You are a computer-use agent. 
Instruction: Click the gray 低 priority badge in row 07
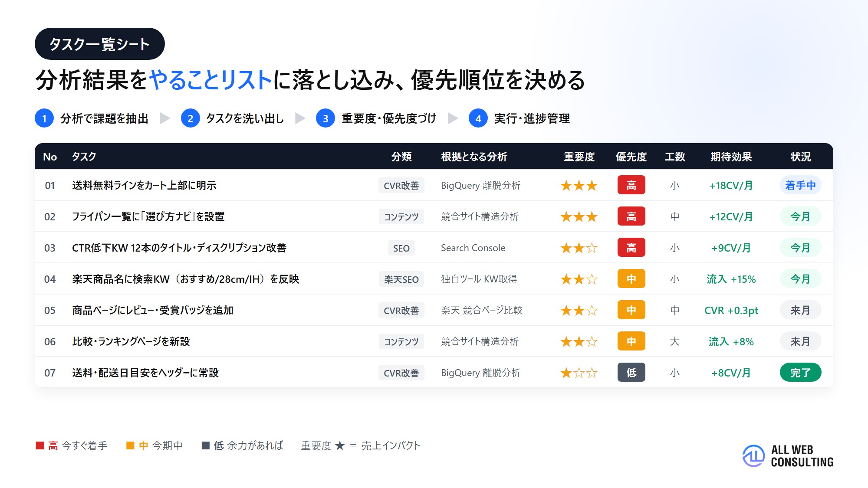pos(631,373)
